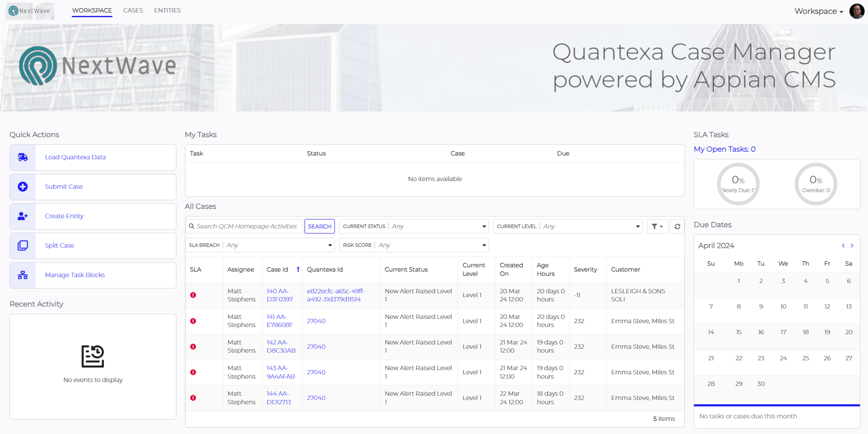
Task: Go to next month in calendar
Action: [x=852, y=246]
